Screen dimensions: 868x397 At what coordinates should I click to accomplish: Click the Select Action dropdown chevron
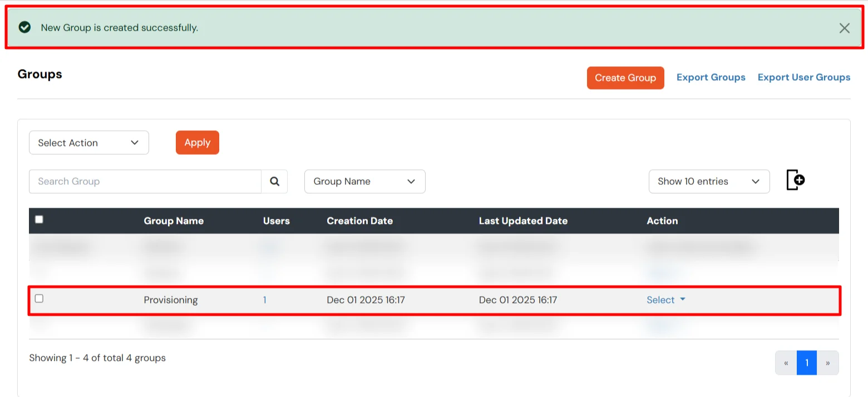(134, 143)
